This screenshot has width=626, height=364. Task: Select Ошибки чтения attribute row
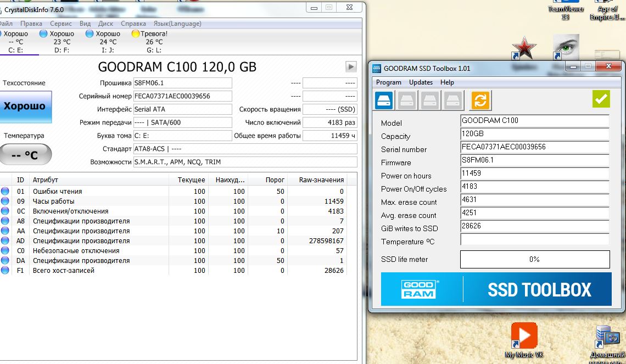pos(174,191)
